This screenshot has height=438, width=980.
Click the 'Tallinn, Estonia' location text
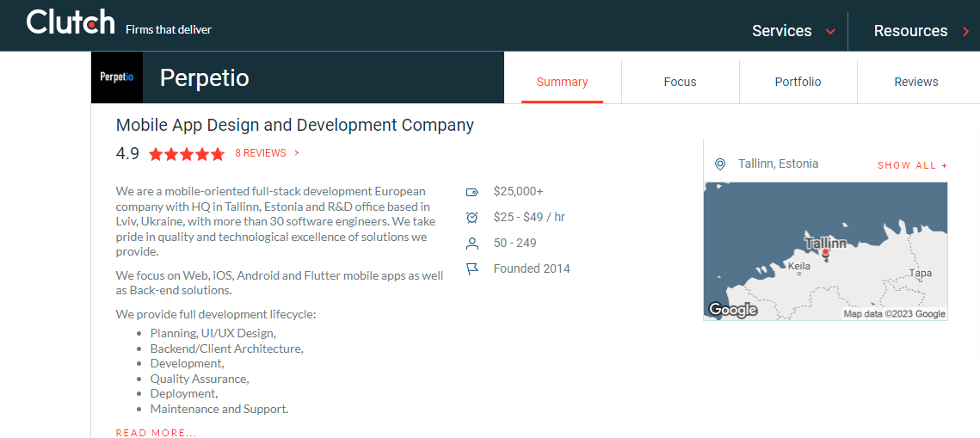[778, 163]
